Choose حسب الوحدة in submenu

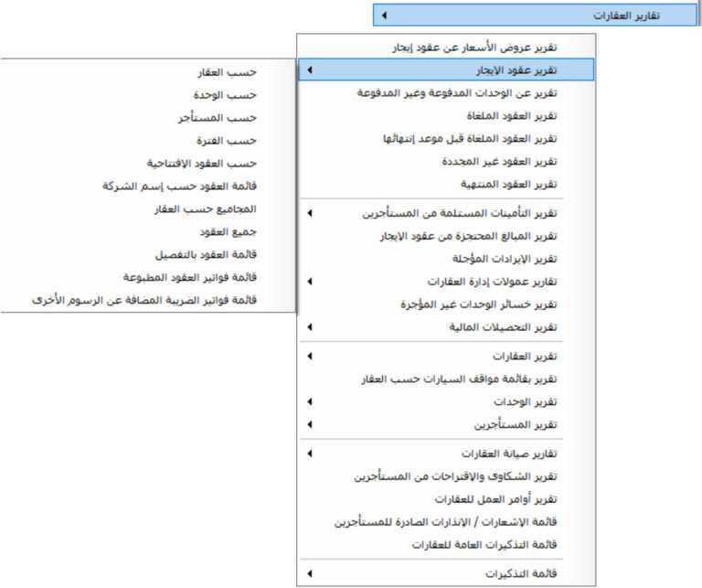click(x=148, y=95)
